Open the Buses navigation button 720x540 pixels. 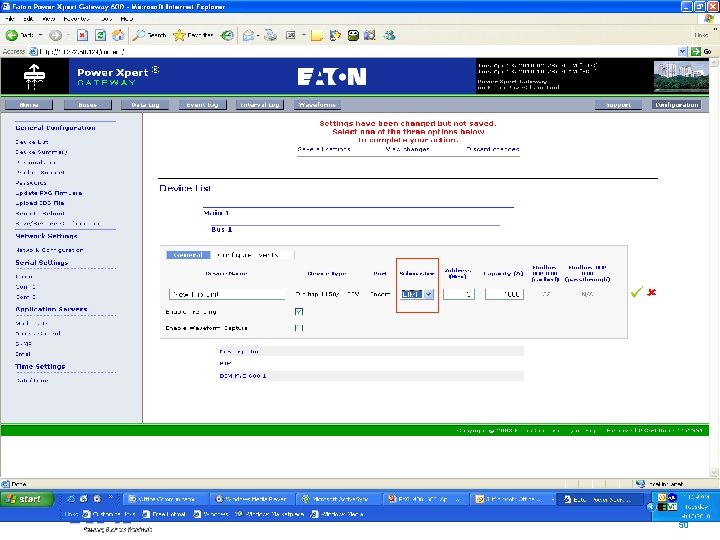click(x=87, y=105)
